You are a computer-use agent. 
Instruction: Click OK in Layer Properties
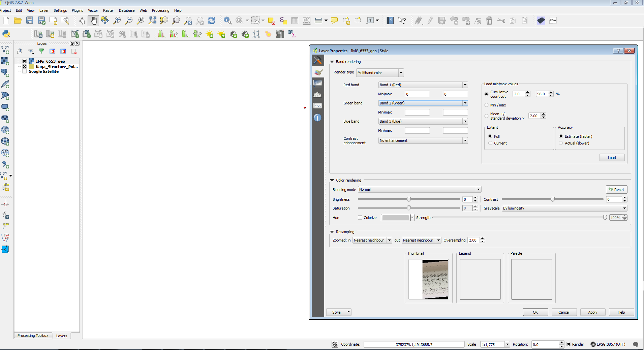[535, 312]
